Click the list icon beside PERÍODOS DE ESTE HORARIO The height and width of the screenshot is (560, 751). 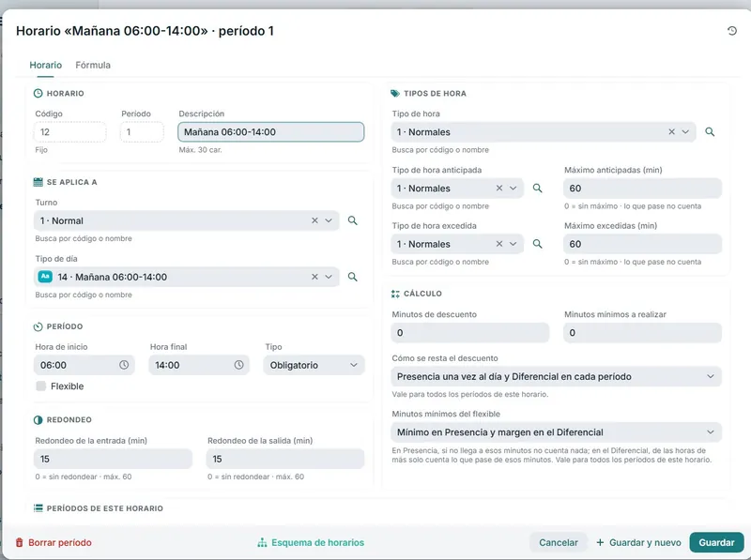click(x=38, y=508)
